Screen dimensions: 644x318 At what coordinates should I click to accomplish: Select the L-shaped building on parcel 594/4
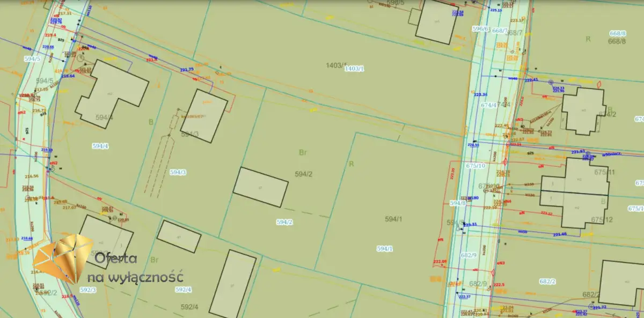point(111,93)
